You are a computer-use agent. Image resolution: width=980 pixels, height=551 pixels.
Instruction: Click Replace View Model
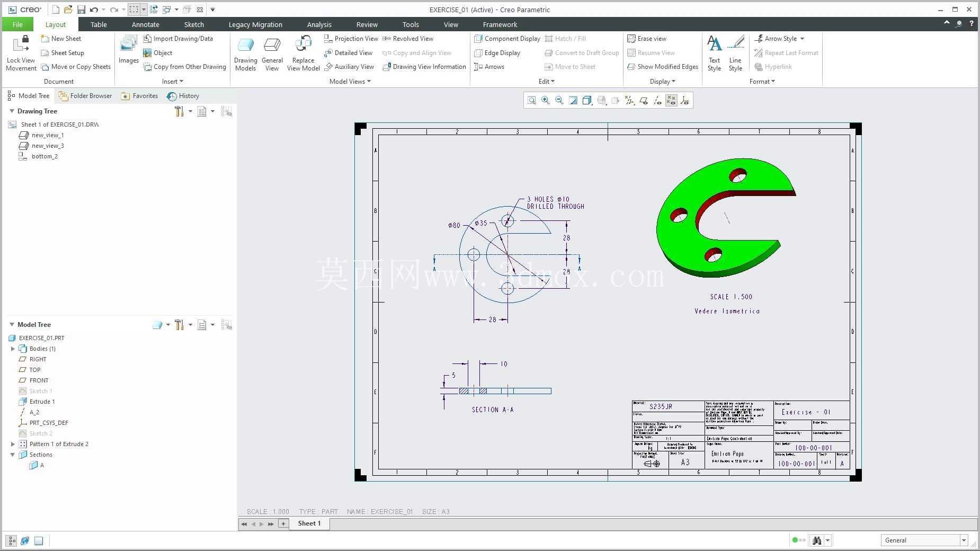[x=303, y=54]
